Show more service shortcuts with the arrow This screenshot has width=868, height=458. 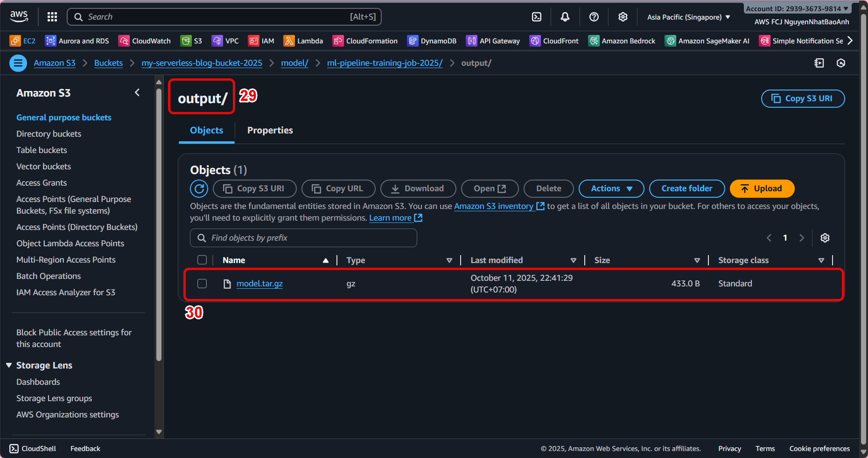(850, 41)
